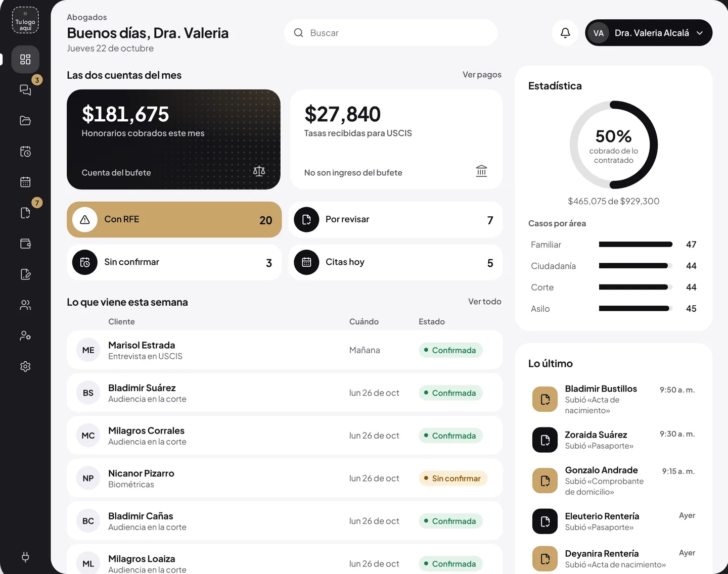Screen dimensions: 728x574
Task: Open the Dra. Valeria Alcalá user dropdown
Action: [649, 33]
